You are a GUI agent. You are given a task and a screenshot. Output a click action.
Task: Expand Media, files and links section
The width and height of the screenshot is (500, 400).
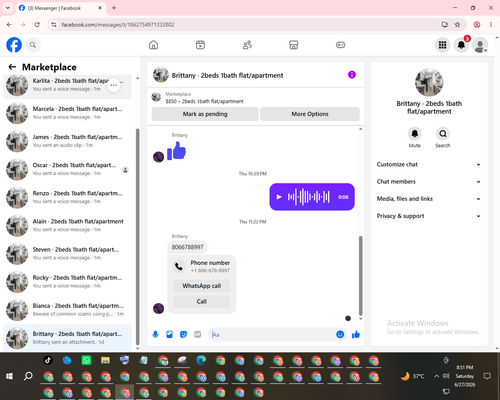429,199
